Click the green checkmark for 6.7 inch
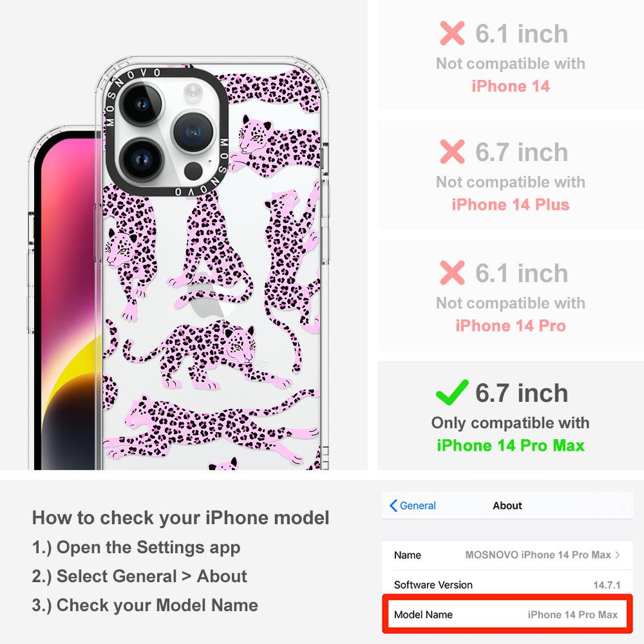 [x=452, y=392]
